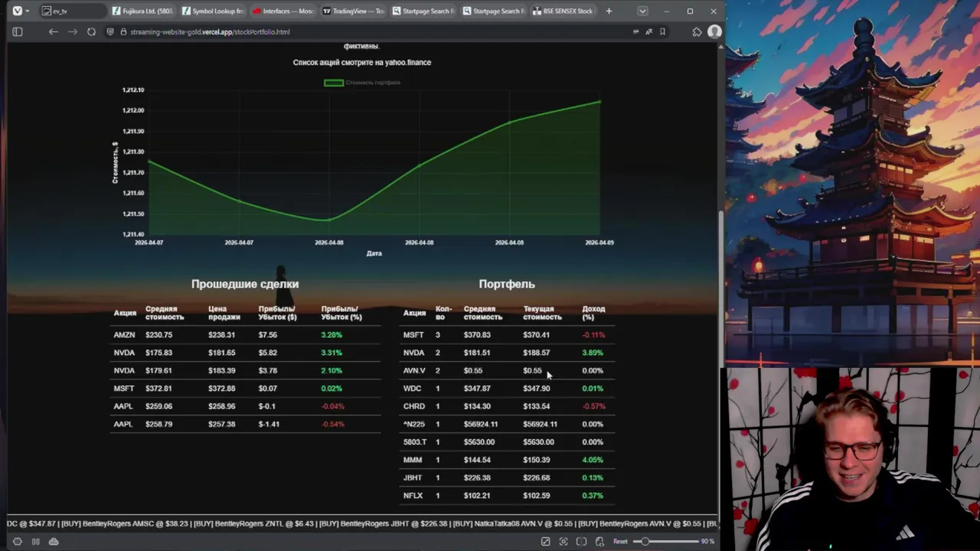
Task: Switch to the TradingView tab
Action: click(352, 11)
